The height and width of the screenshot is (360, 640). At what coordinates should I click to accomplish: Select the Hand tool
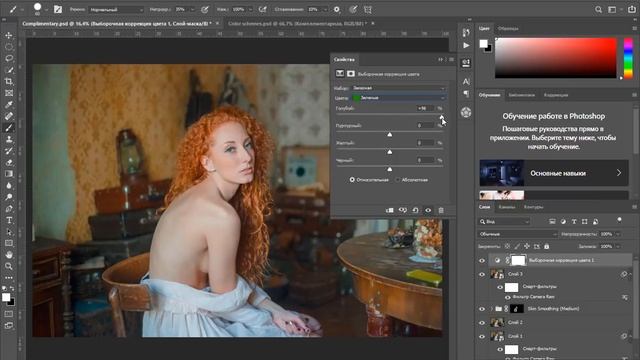(9, 255)
